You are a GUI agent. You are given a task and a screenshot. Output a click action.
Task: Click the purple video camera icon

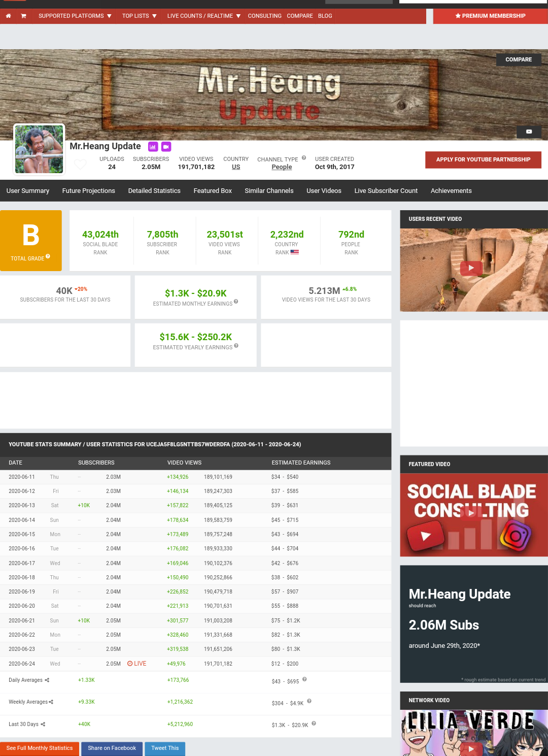point(166,147)
